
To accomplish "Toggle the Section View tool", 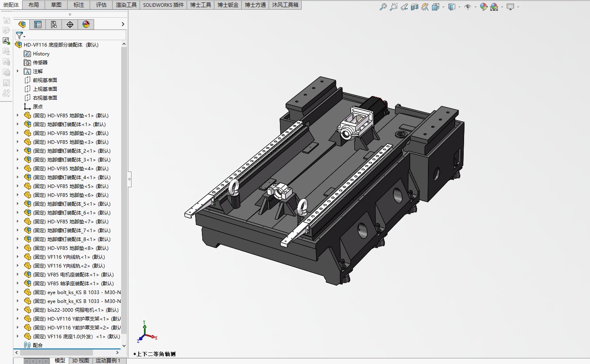I will point(415,7).
